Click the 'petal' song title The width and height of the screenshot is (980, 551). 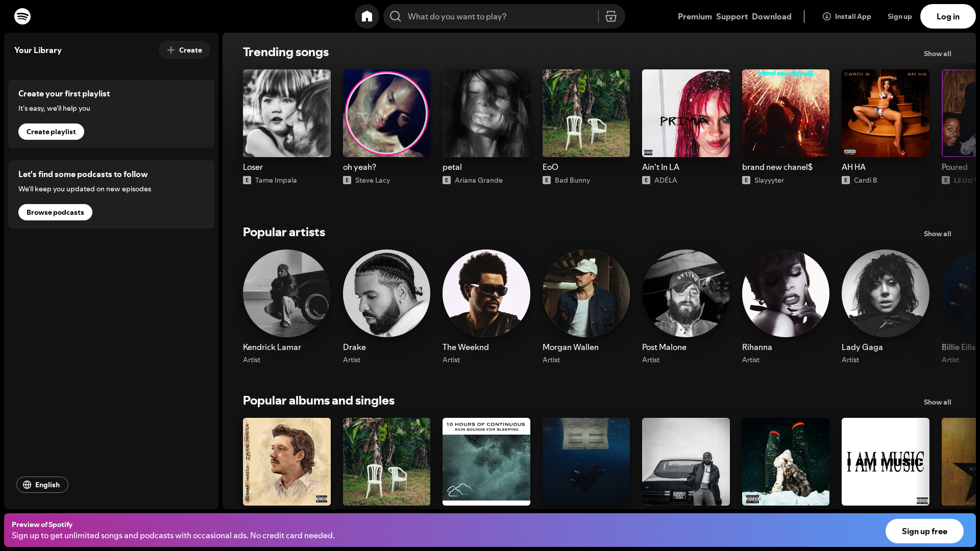pos(452,167)
